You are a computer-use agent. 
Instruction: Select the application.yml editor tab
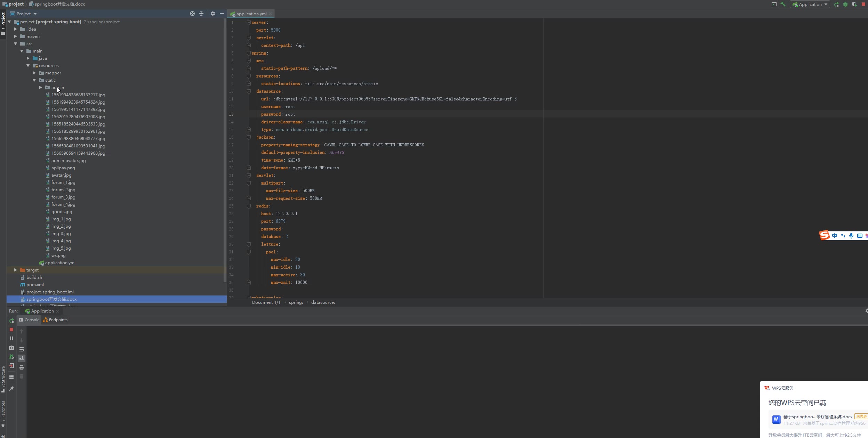251,14
